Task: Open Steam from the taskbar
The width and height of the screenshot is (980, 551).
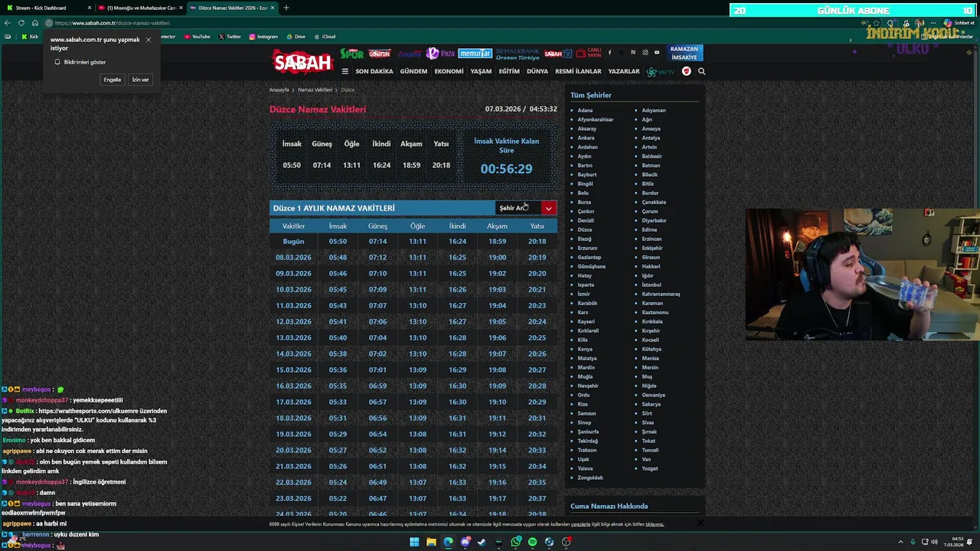Action: tap(482, 542)
